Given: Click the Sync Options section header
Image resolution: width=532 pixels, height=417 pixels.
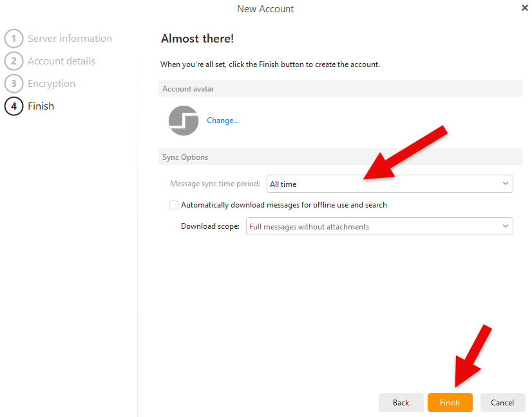Looking at the screenshot, I should click(340, 157).
